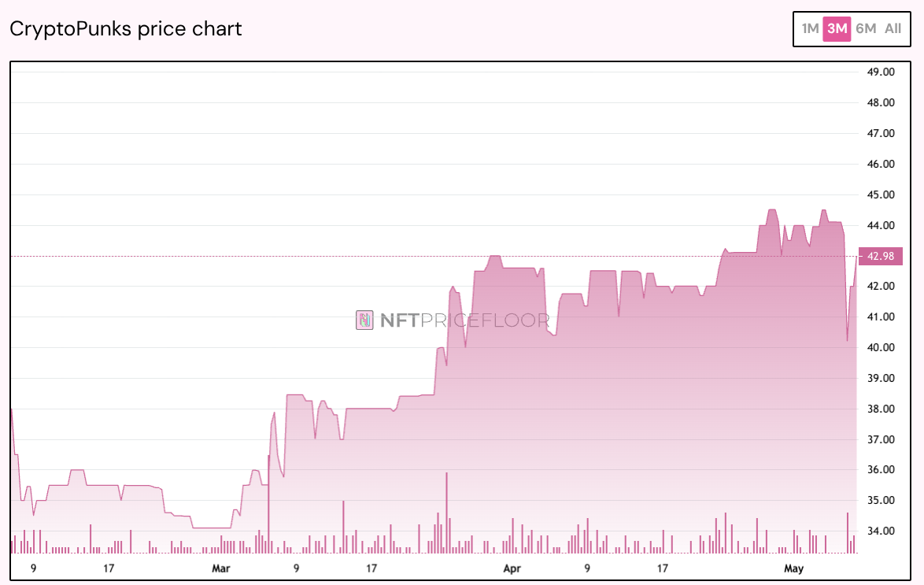Click the 41.00 price axis label
Screen dimensions: 924x585
[x=881, y=317]
